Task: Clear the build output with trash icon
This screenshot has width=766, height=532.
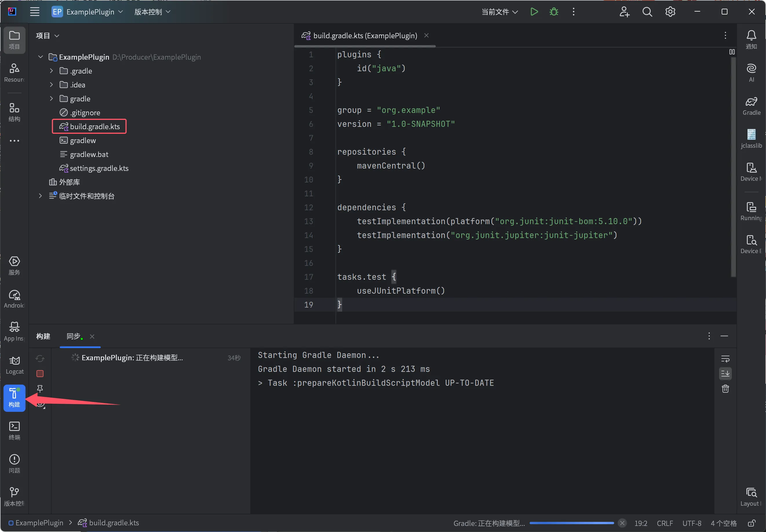Action: point(725,389)
